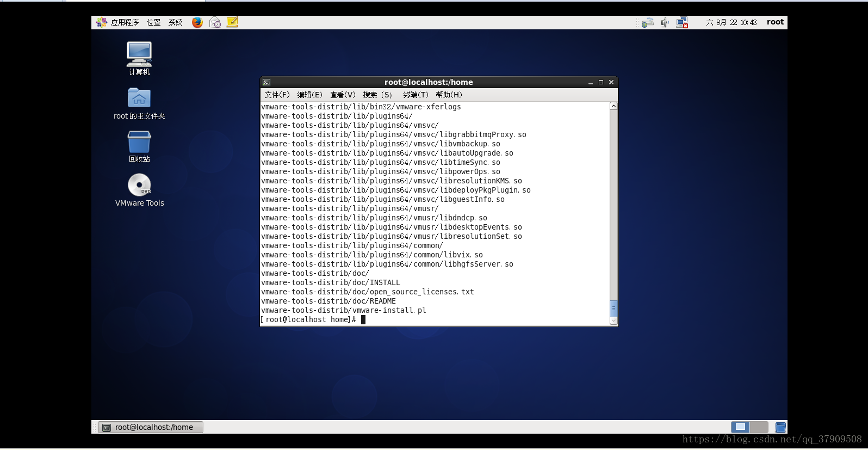Open the 帮助(H) menu in the terminal
This screenshot has height=450, width=868.
tap(449, 95)
